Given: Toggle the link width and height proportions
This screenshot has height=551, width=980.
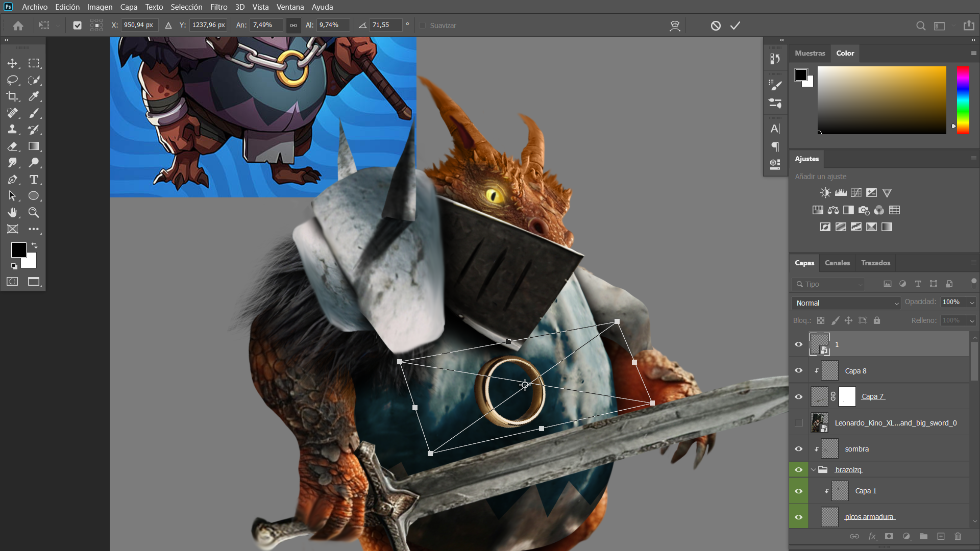Looking at the screenshot, I should click(293, 26).
